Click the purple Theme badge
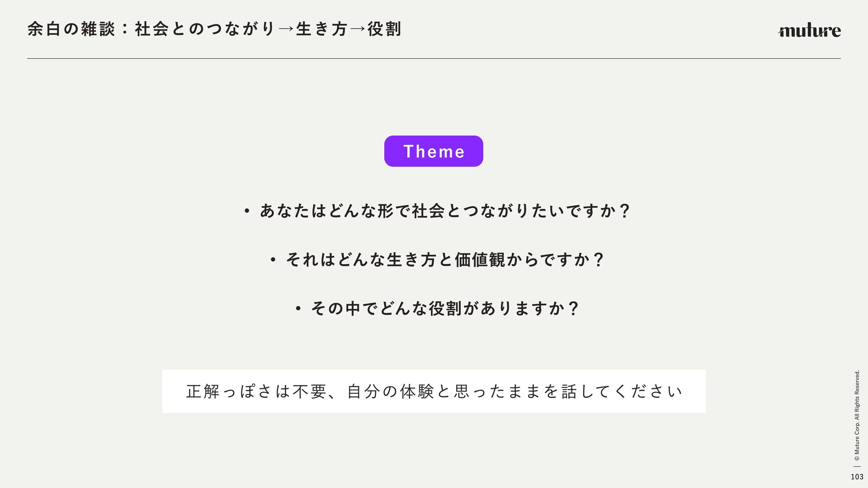Viewport: 868px width, 488px height. coord(434,151)
